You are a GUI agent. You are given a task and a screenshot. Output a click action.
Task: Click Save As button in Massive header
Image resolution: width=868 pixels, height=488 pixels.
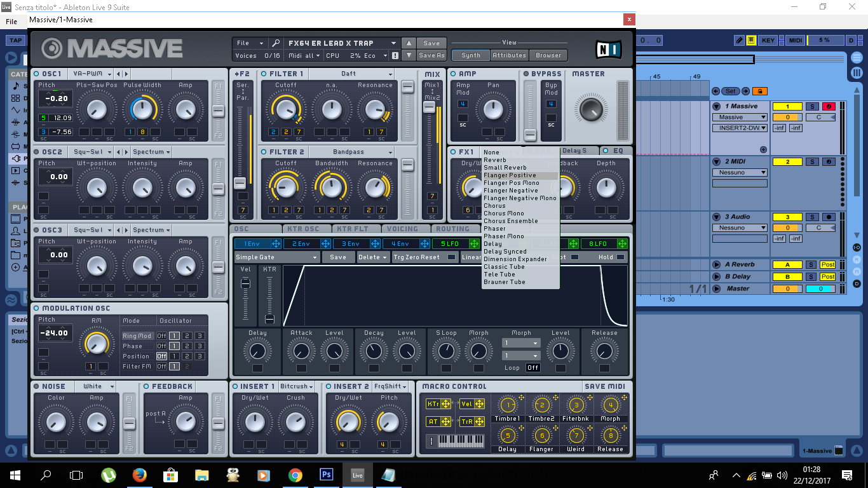[431, 55]
